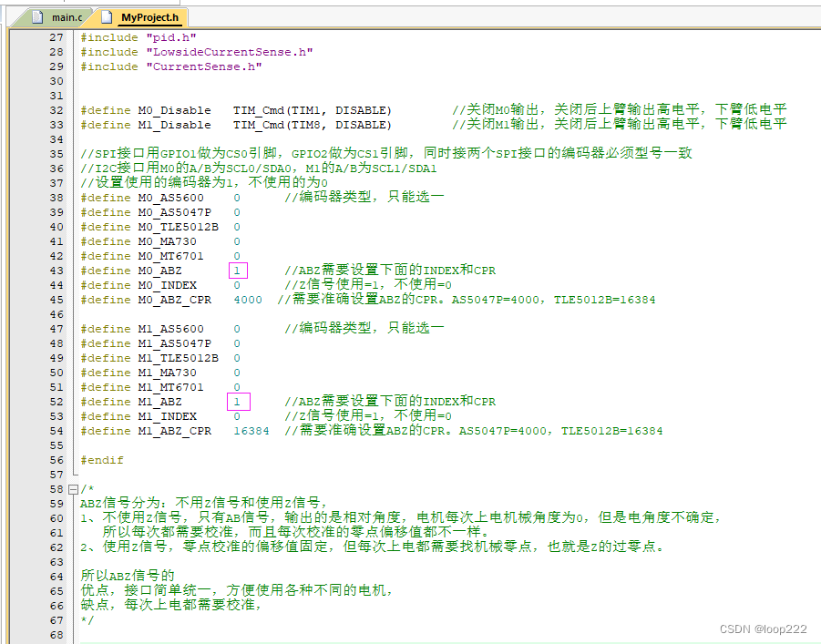Screen dimensions: 821x644
Task: Click line number 45 in gutter
Action: click(x=56, y=300)
